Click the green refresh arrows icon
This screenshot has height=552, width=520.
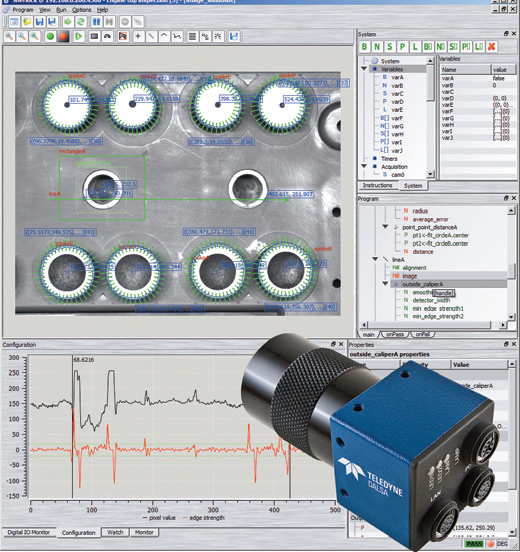(x=81, y=22)
